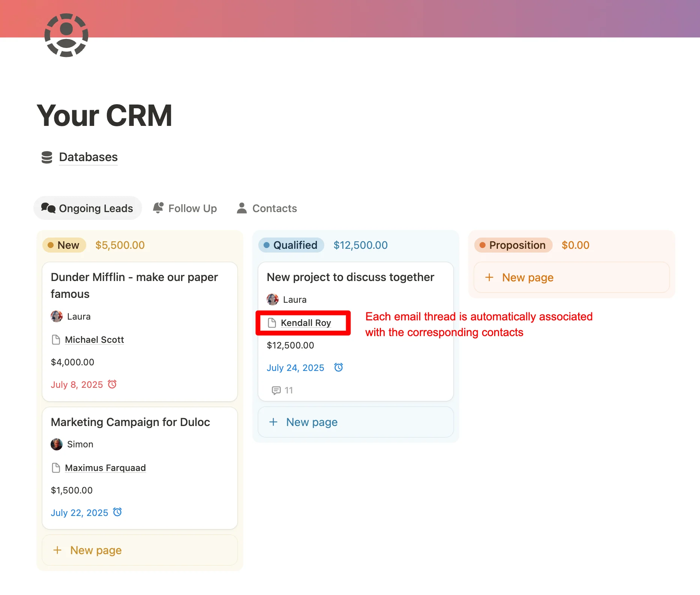Click the alarm icon beside July 8, 2025
Screen dimensions: 700x595
click(112, 384)
